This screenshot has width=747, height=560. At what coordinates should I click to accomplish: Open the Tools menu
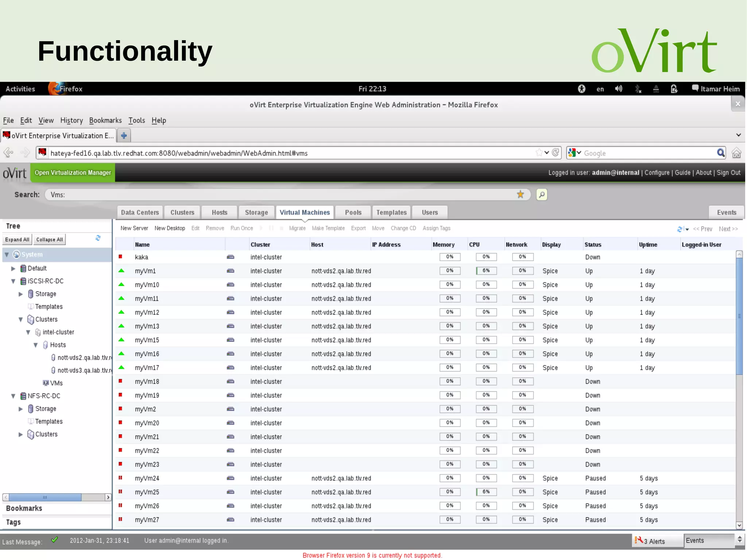click(x=137, y=120)
